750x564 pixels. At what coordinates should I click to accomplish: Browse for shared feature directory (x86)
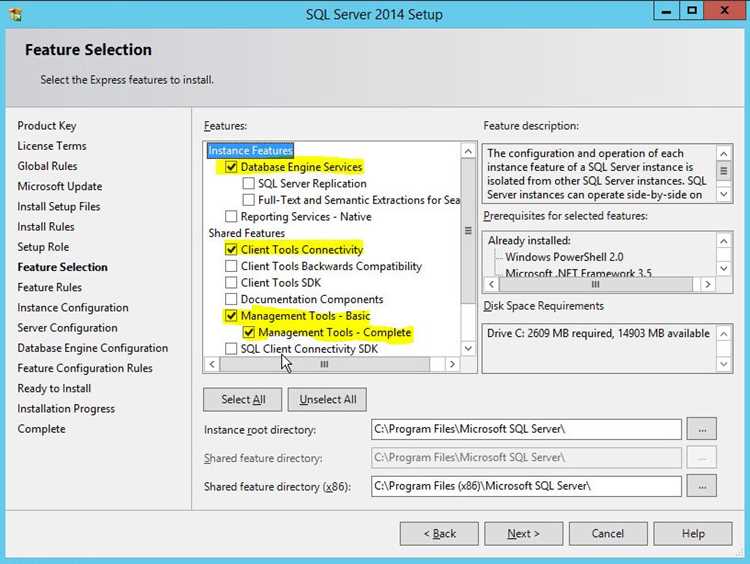coord(702,486)
